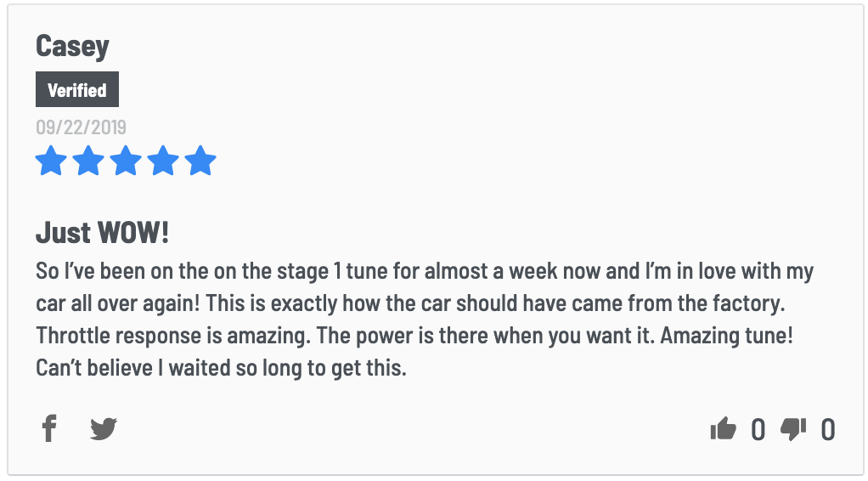Give the review a thumbs down
This screenshot has width=868, height=481.
[x=792, y=429]
